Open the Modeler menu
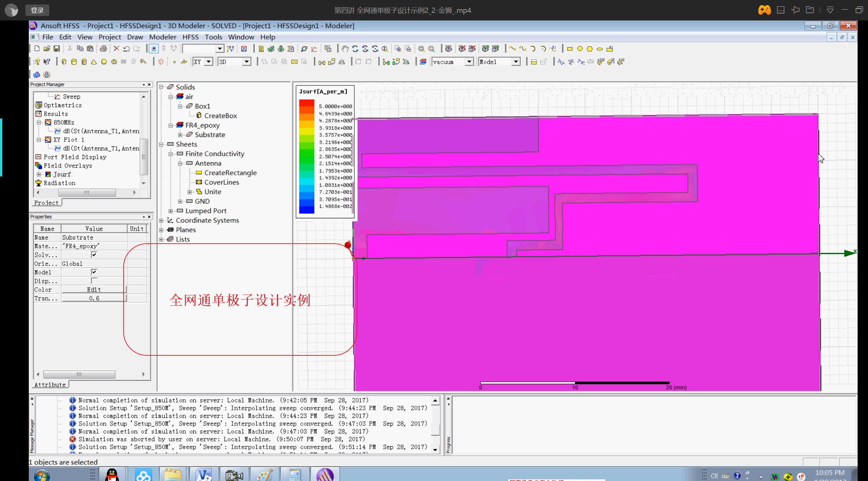Screen dimensions: 868x481 pyautogui.click(x=163, y=37)
